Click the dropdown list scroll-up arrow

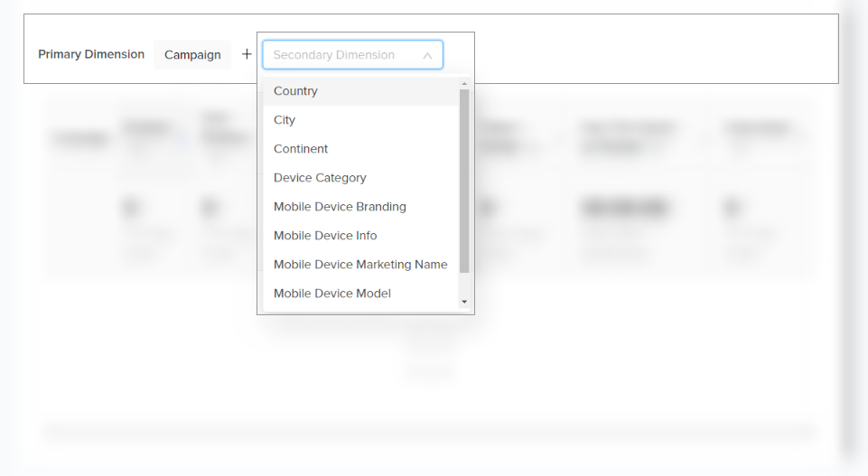[x=464, y=83]
